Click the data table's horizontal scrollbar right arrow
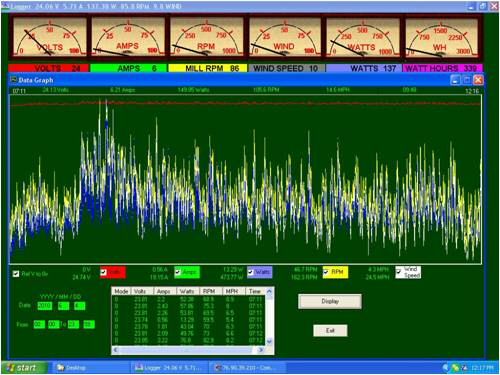500x375 pixels. click(x=261, y=350)
